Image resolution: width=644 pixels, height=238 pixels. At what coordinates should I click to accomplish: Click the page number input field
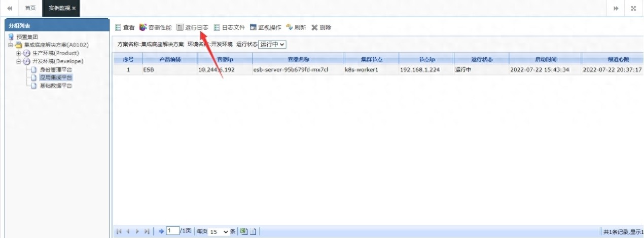(x=172, y=231)
